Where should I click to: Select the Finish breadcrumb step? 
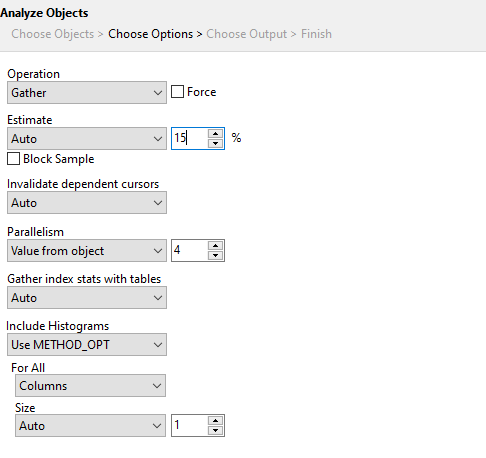click(316, 34)
